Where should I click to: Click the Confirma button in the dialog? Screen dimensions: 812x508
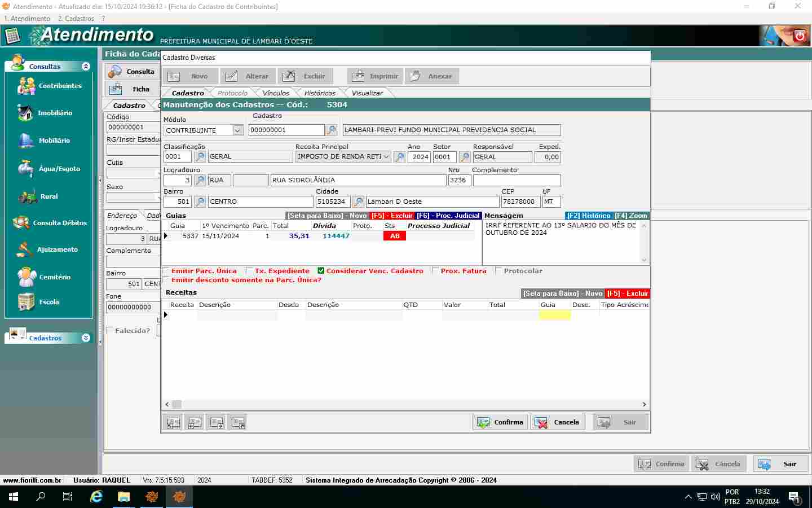tap(500, 422)
